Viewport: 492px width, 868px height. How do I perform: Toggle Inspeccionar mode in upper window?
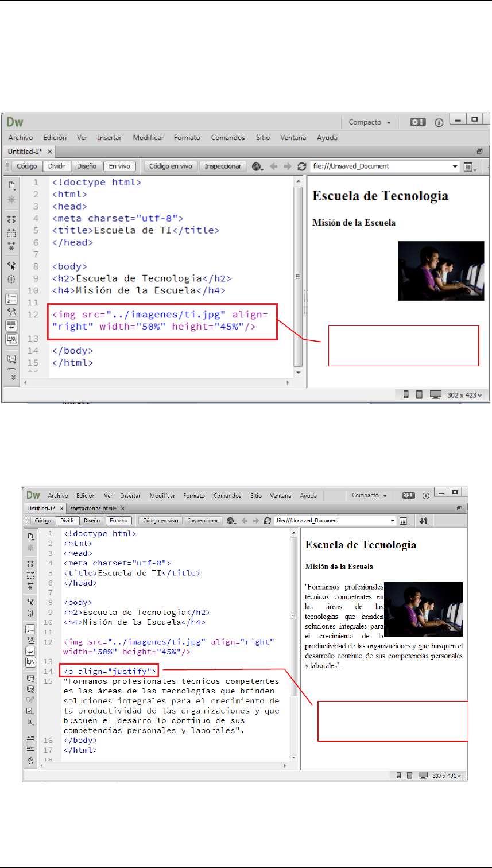(223, 166)
